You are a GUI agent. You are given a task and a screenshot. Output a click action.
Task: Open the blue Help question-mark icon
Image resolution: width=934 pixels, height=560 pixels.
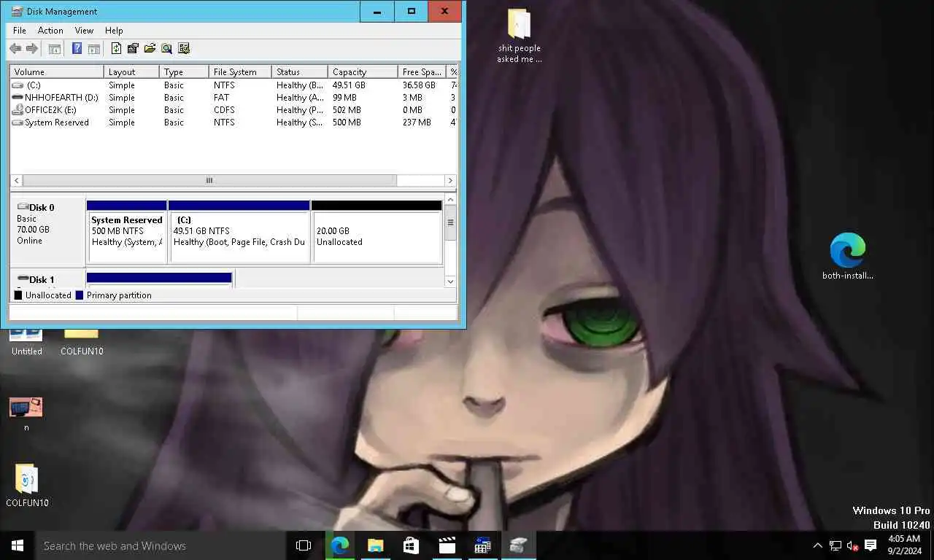point(77,49)
